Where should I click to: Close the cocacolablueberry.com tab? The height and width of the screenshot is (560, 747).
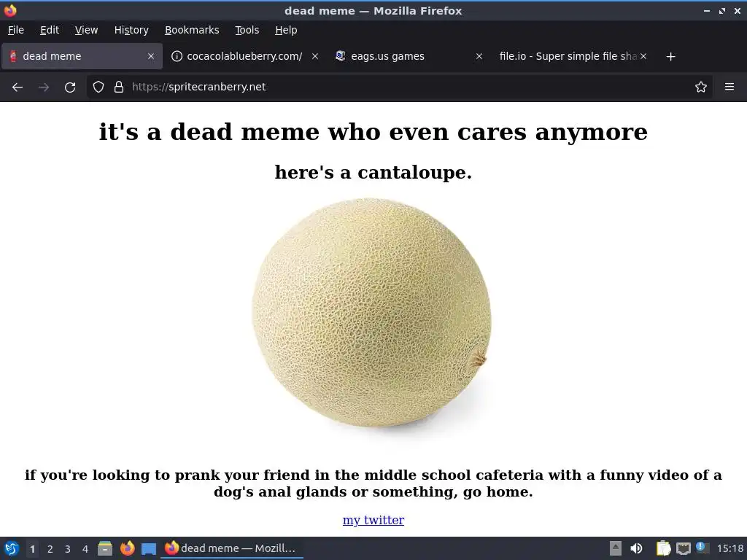(315, 56)
